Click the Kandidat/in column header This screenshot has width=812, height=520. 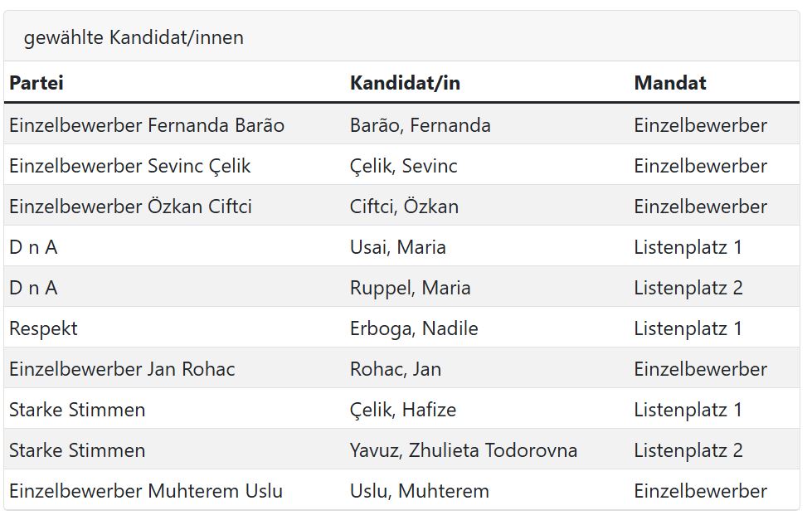point(405,83)
